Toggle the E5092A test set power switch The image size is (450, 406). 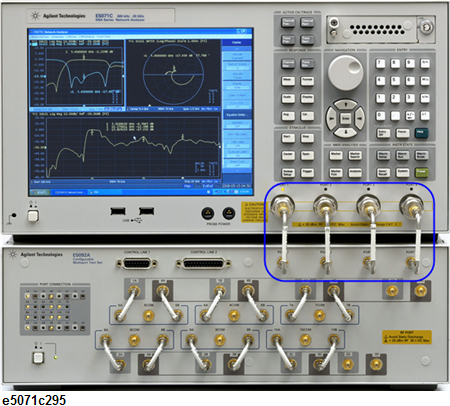tap(38, 358)
